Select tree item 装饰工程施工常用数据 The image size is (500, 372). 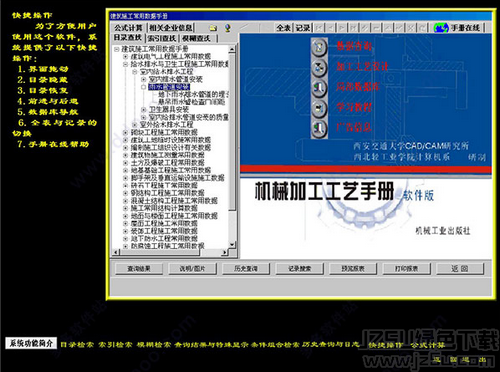click(164, 231)
